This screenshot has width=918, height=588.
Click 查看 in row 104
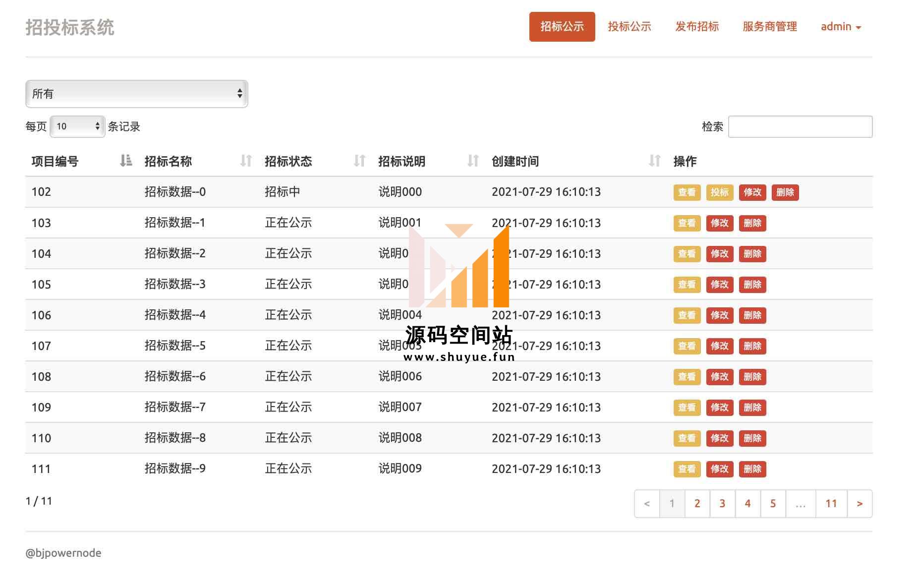pyautogui.click(x=687, y=254)
